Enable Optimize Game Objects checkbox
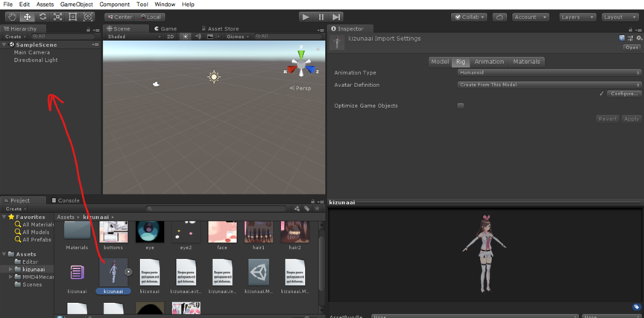This screenshot has width=644, height=318. (x=461, y=106)
